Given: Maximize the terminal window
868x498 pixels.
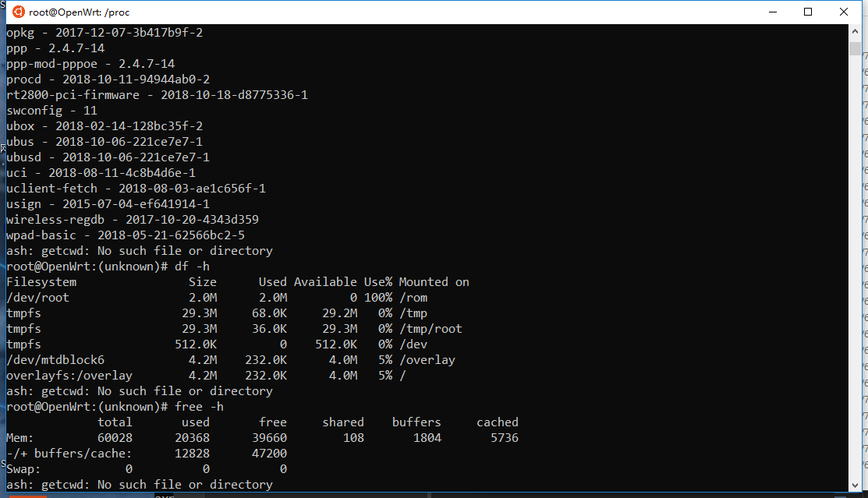Looking at the screenshot, I should pyautogui.click(x=808, y=12).
